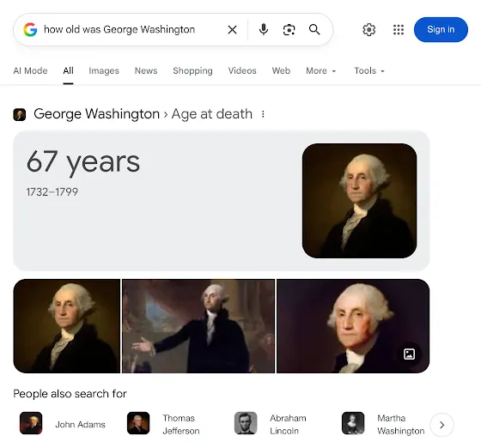Open the Google apps grid icon
The image size is (481, 448).
(x=399, y=30)
